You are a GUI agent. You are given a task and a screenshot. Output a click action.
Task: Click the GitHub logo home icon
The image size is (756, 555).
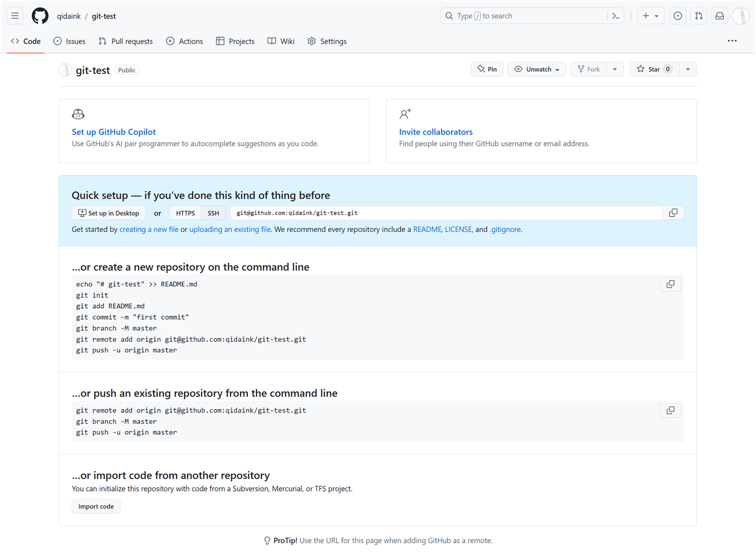pos(40,16)
